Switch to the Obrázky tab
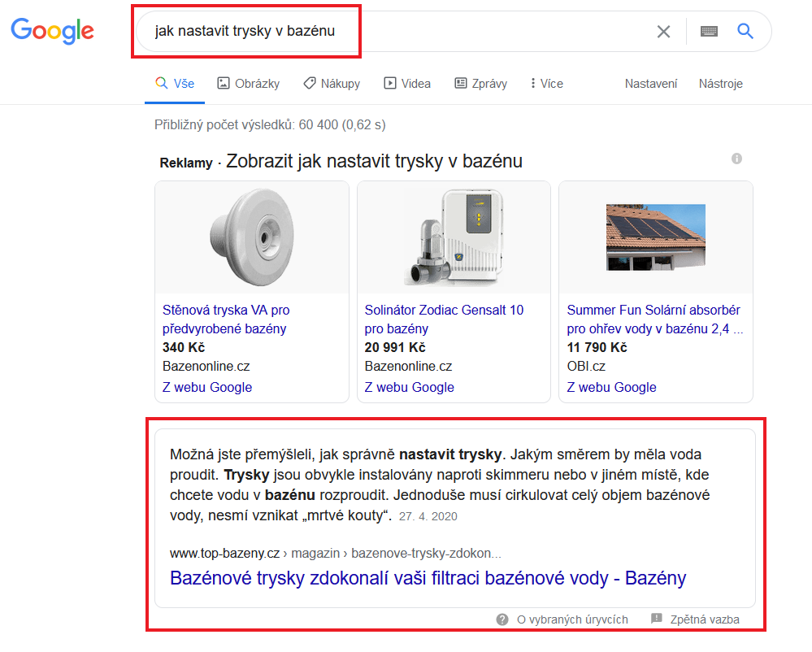Image resolution: width=812 pixels, height=652 pixels. point(248,84)
